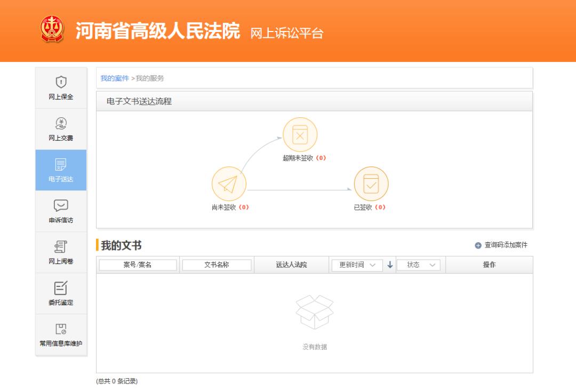Open the 尚未签收 paper-plane icon
576x392 pixels.
tap(229, 184)
